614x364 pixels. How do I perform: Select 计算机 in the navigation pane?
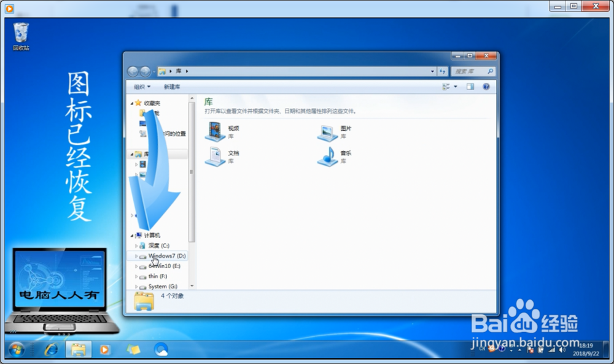tap(152, 236)
